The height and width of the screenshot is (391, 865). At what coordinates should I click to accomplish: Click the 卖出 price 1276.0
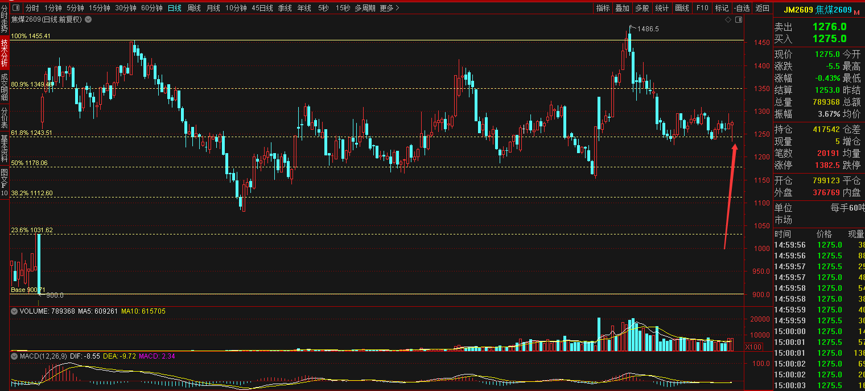pyautogui.click(x=829, y=27)
